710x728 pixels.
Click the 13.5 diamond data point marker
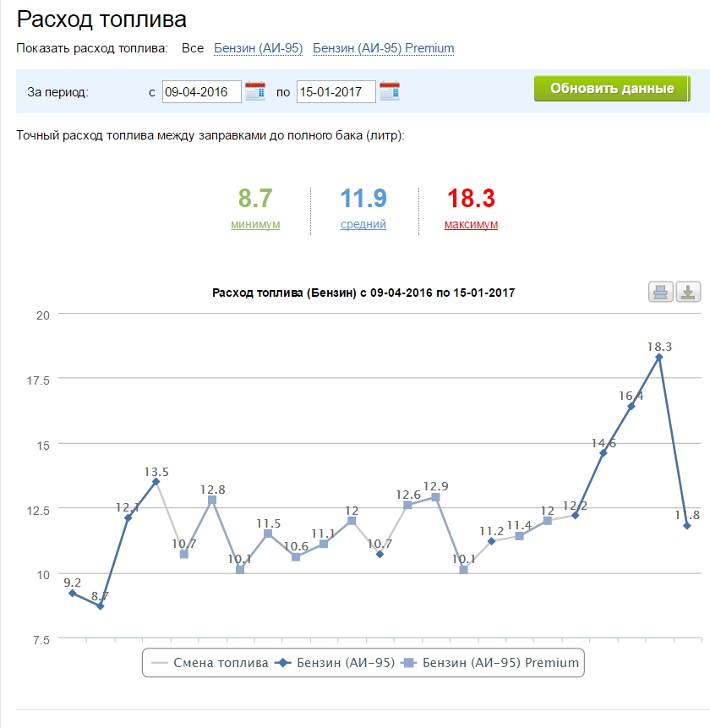pos(156,481)
